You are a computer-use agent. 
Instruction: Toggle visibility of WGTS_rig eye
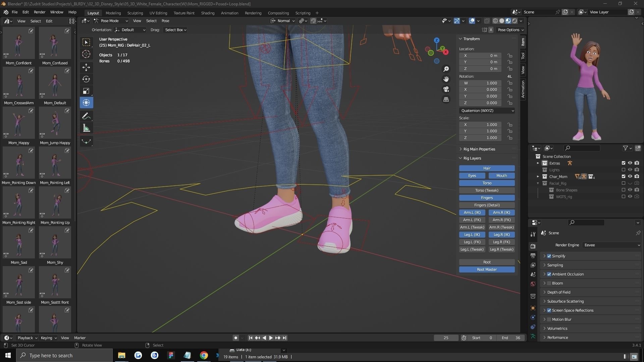[630, 197]
